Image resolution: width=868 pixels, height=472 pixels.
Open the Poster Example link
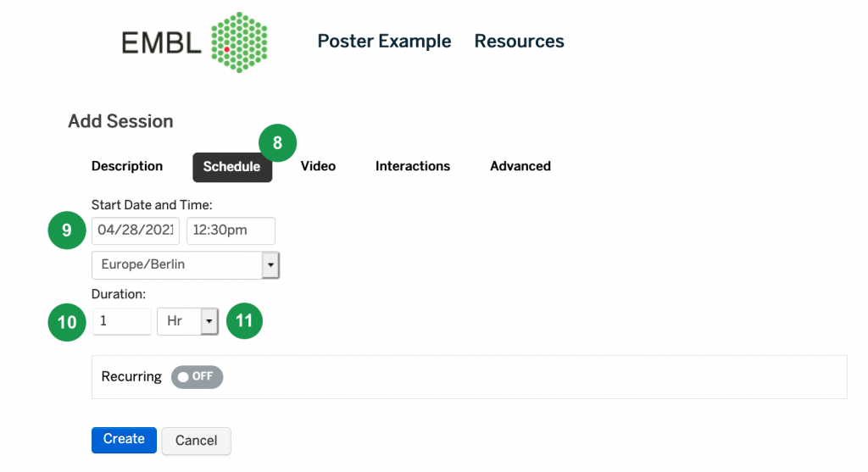[384, 42]
